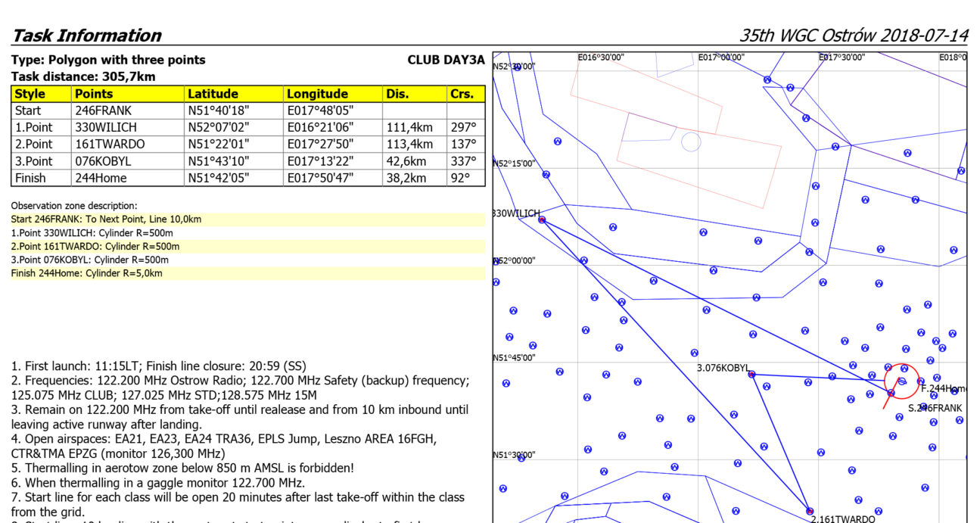Click the 3.076KOBYL turnpoint marker on map
Viewport: 980px width, 523px height.
pyautogui.click(x=751, y=374)
